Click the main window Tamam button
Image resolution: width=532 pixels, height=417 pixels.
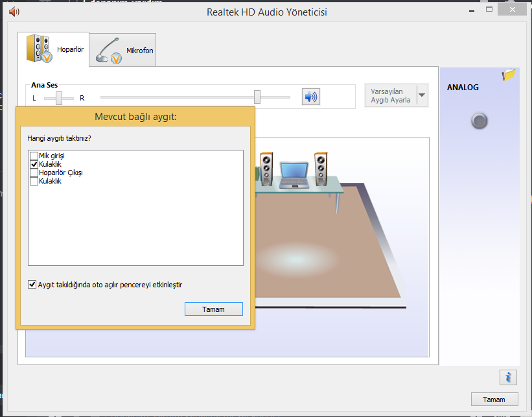pos(494,399)
